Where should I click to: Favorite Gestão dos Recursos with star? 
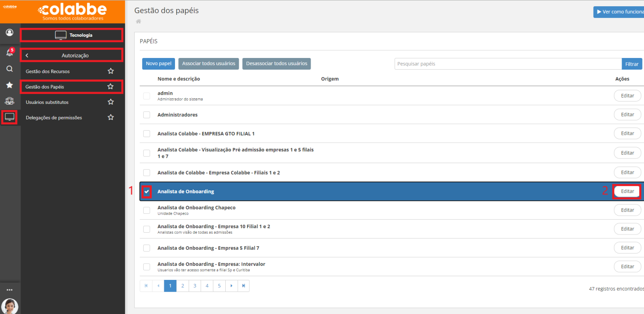coord(110,71)
